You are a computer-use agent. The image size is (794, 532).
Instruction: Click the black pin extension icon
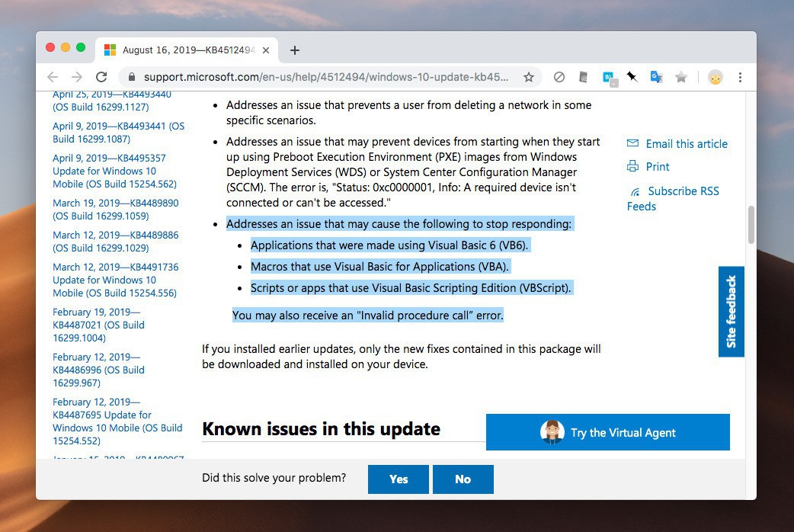click(632, 76)
